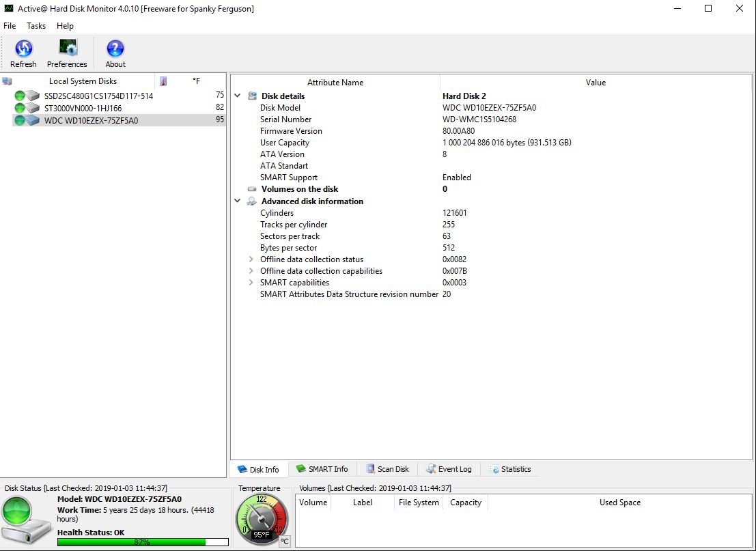Image resolution: width=756 pixels, height=551 pixels.
Task: Expand the SMART capabilities row
Action: point(251,283)
